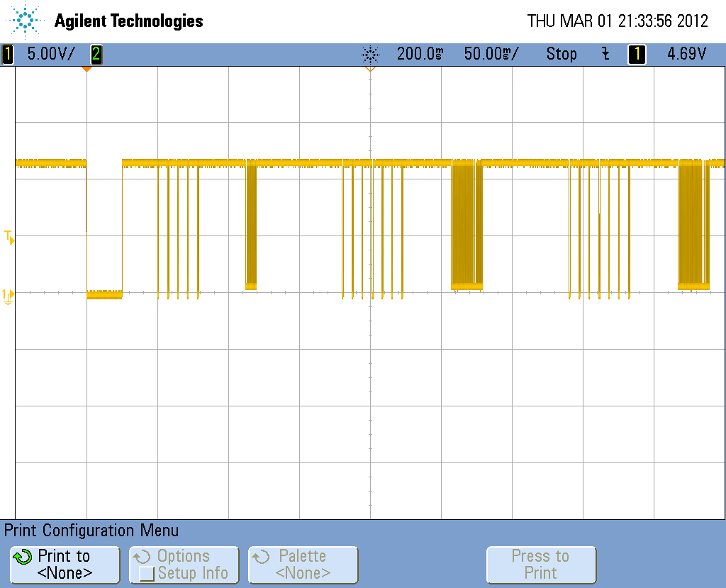
Task: Click the trigger source channel 1 badge
Action: (x=637, y=54)
